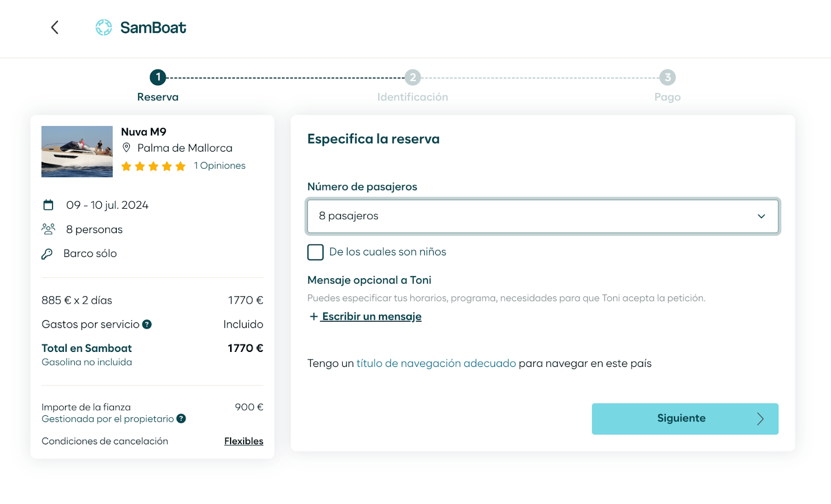
Task: Select step 2 Identificación circle
Action: click(x=412, y=77)
